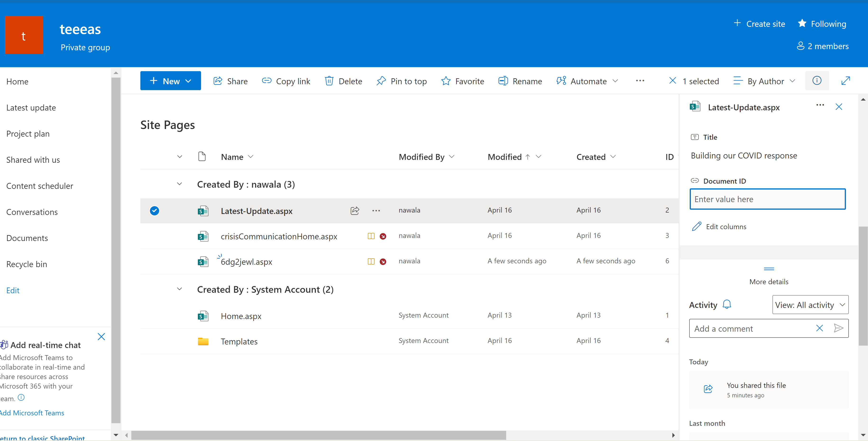Viewport: 868px width, 441px height.
Task: Clear selection with 1 selected X
Action: pos(672,81)
